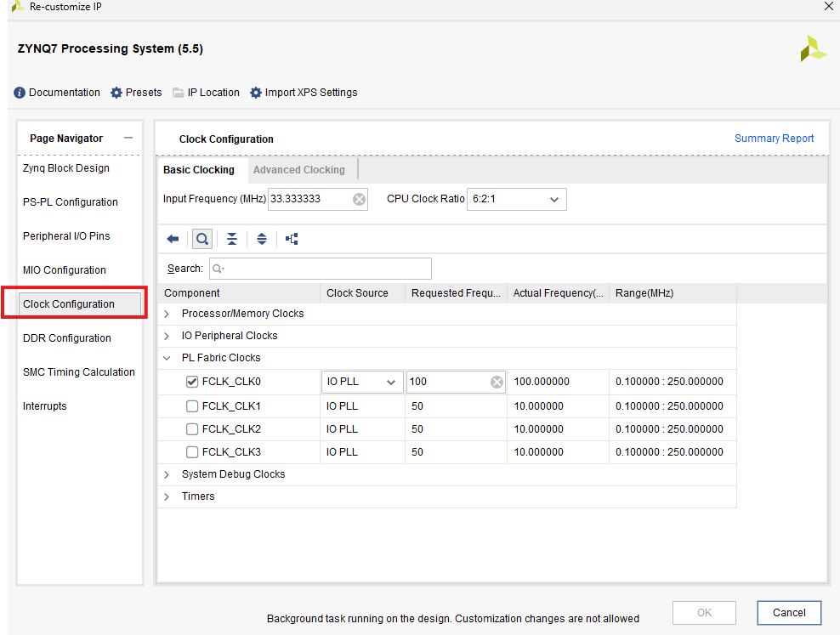
Task: Open the SMC Timing Calculation page
Action: (x=79, y=372)
